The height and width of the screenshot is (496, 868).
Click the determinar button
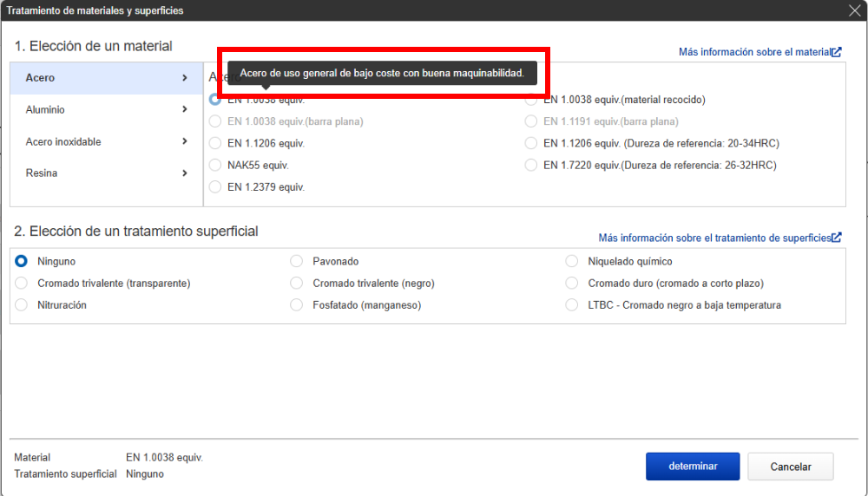click(x=692, y=467)
